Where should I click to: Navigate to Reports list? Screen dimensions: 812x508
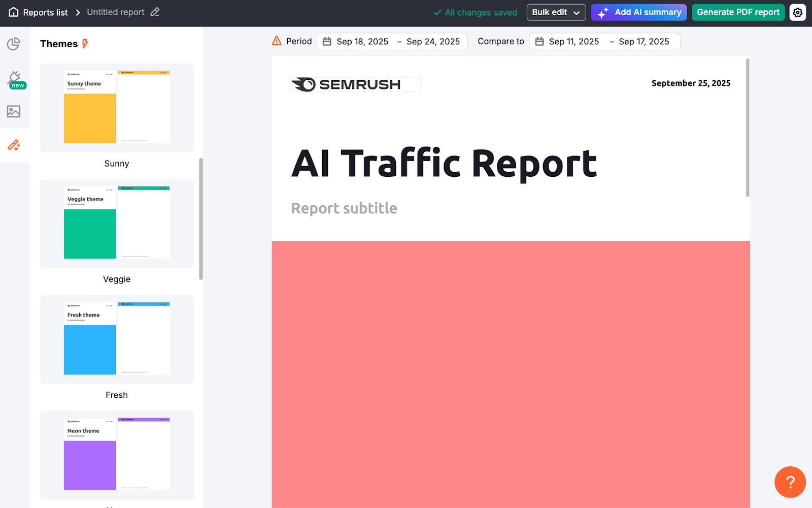[x=45, y=12]
